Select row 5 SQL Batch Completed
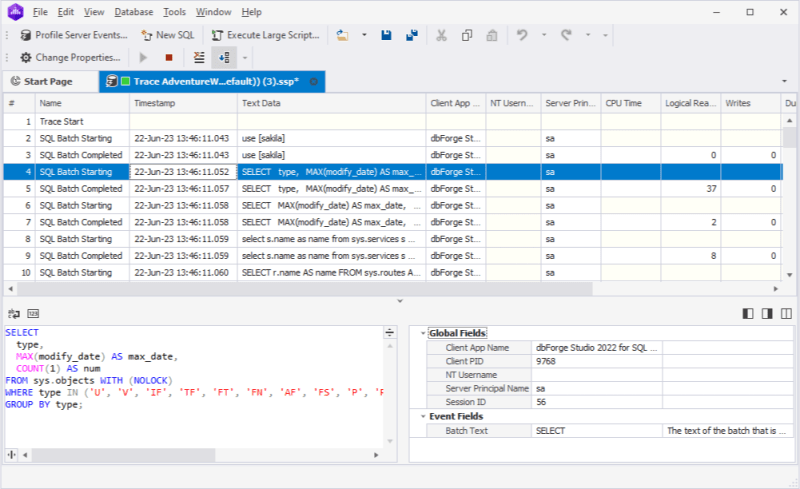Image resolution: width=800 pixels, height=489 pixels. (x=393, y=189)
